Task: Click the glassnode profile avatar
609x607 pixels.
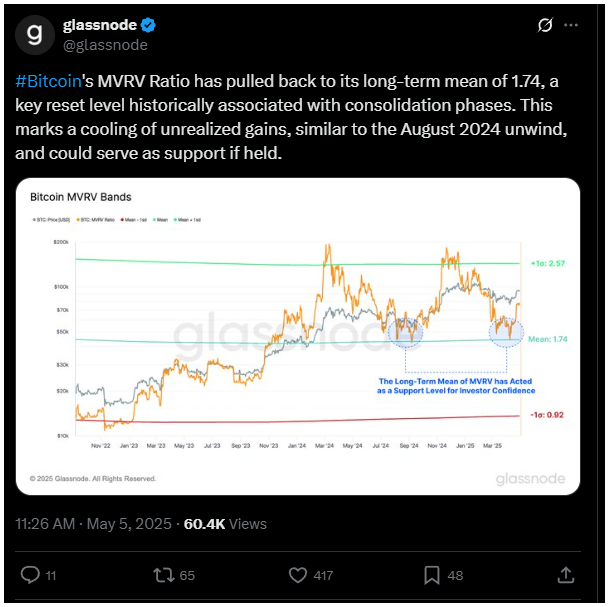Action: coord(35,35)
